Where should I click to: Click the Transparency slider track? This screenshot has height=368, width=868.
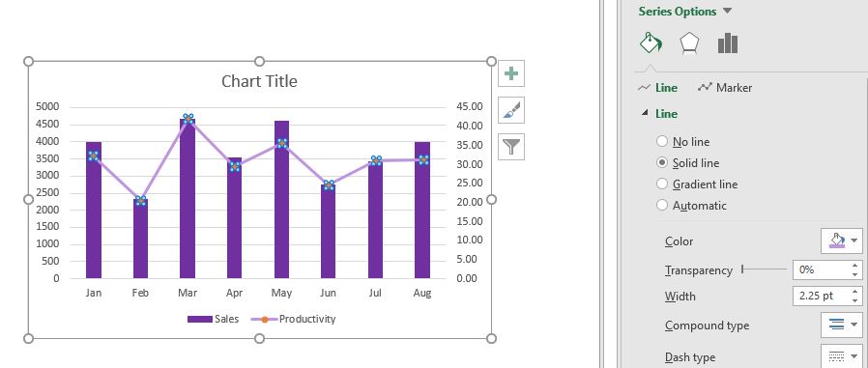coord(764,269)
